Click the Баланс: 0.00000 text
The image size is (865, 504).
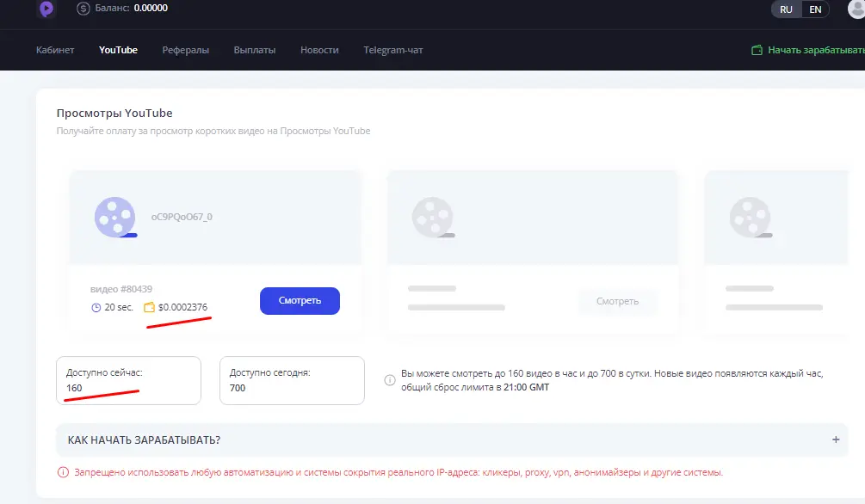[132, 9]
